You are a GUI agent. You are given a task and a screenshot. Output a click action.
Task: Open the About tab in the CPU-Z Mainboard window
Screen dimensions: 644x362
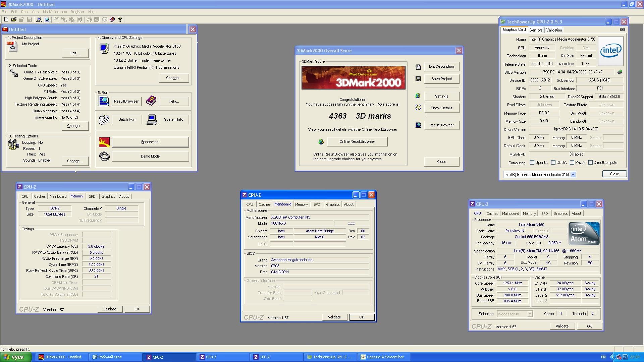tap(348, 204)
